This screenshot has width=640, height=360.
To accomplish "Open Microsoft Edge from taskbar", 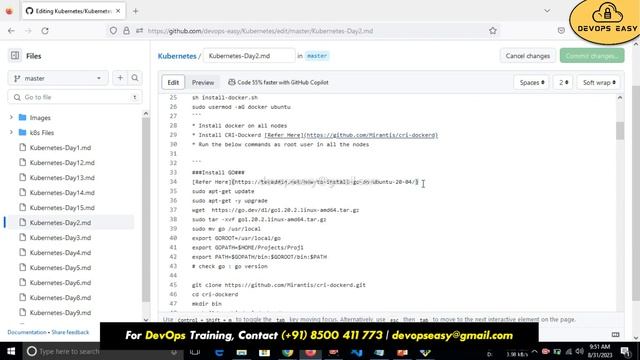I will tap(219, 352).
